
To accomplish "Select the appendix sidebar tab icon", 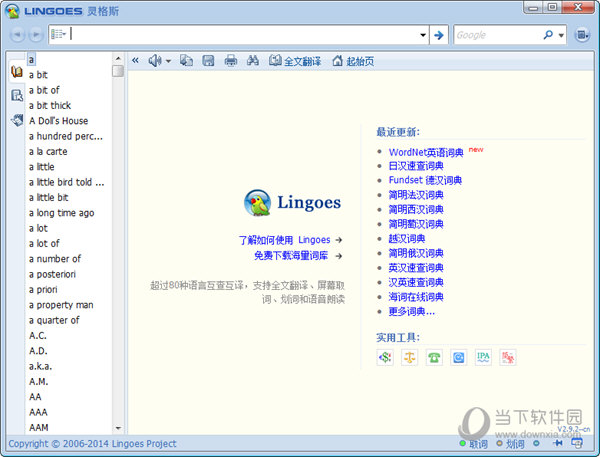I will pos(17,120).
